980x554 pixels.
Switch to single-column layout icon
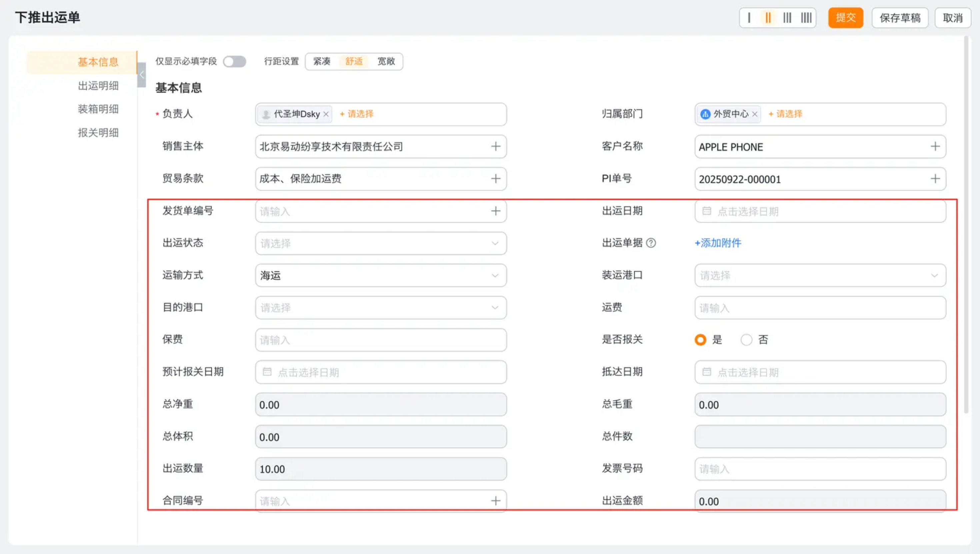tap(749, 18)
